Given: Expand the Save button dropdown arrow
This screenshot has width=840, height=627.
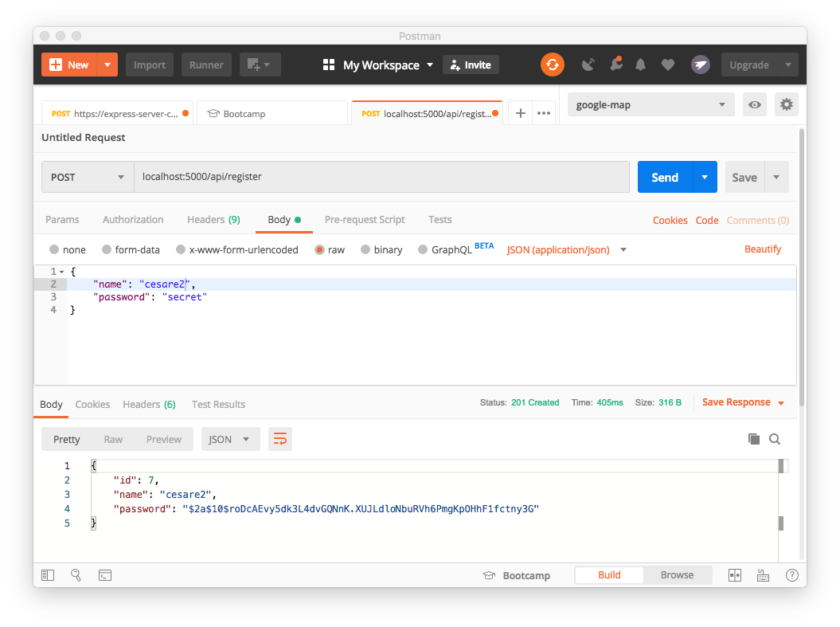Looking at the screenshot, I should pyautogui.click(x=776, y=177).
